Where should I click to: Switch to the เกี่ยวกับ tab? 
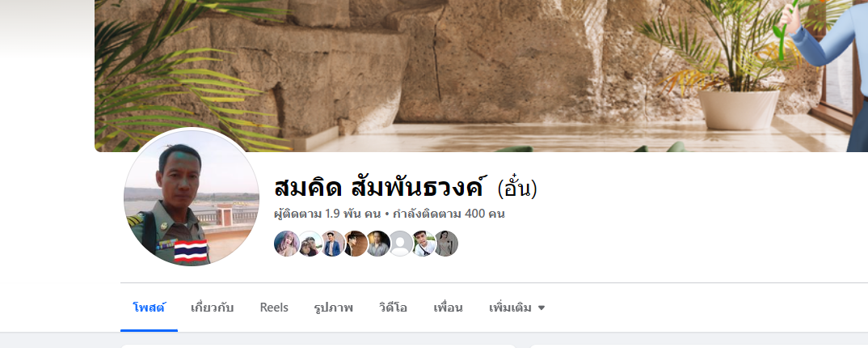212,308
